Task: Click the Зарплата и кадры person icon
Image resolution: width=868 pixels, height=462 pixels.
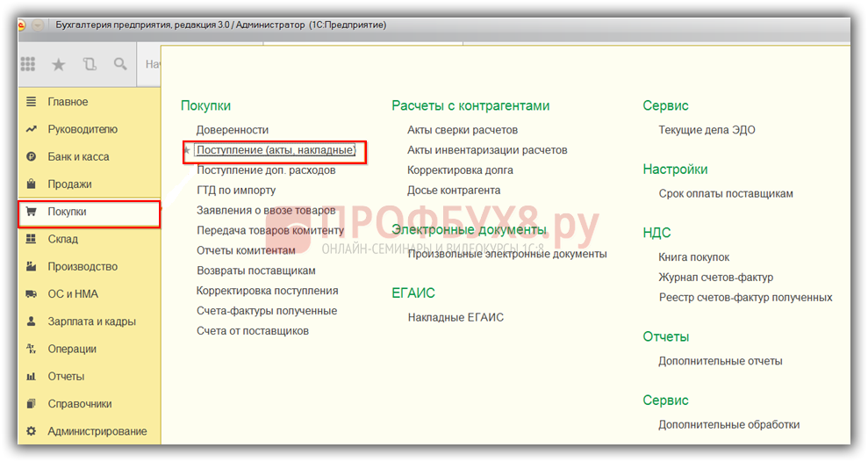Action: pos(32,321)
